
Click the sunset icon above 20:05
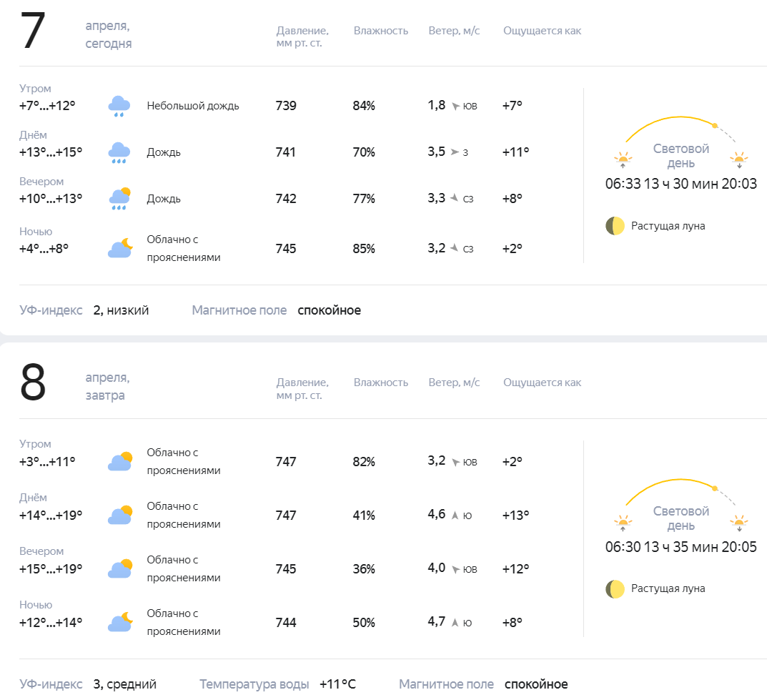738,523
